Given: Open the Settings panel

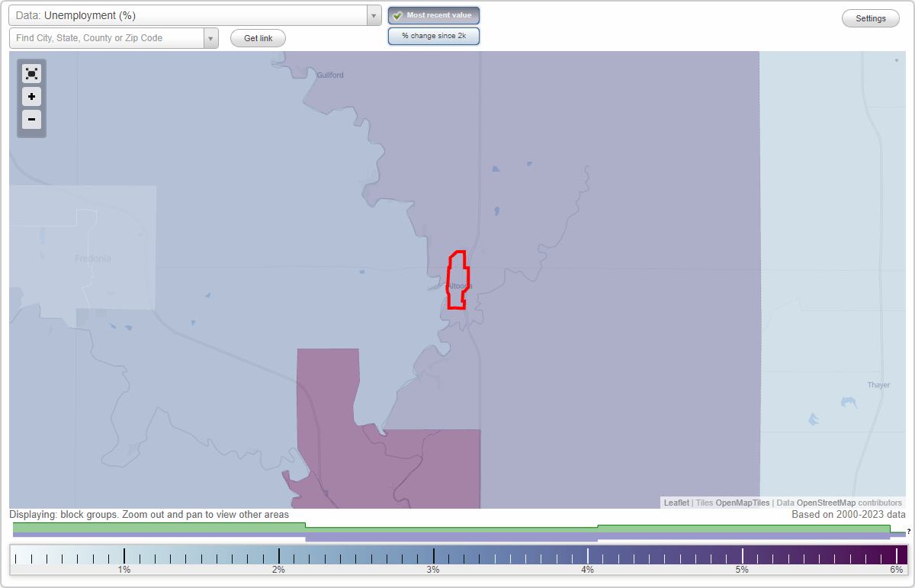Looking at the screenshot, I should pos(870,18).
